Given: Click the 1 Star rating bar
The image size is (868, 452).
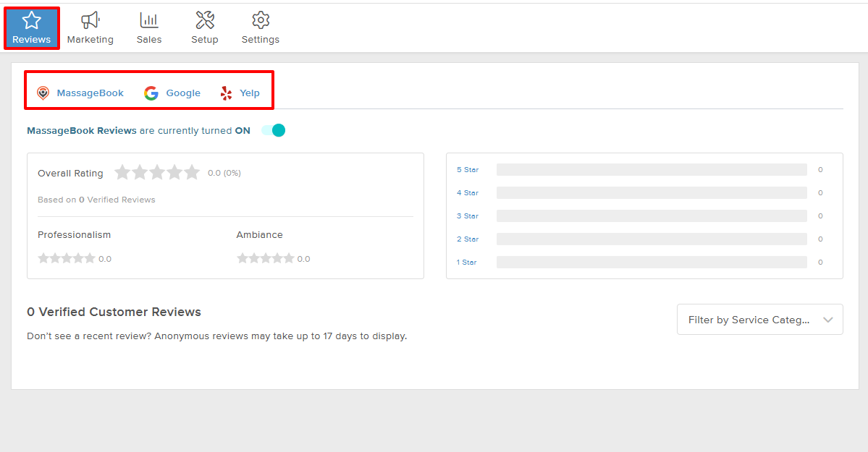Looking at the screenshot, I should [x=652, y=263].
